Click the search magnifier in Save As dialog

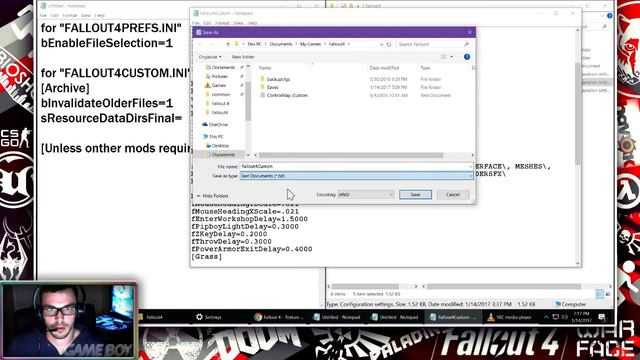click(x=467, y=44)
